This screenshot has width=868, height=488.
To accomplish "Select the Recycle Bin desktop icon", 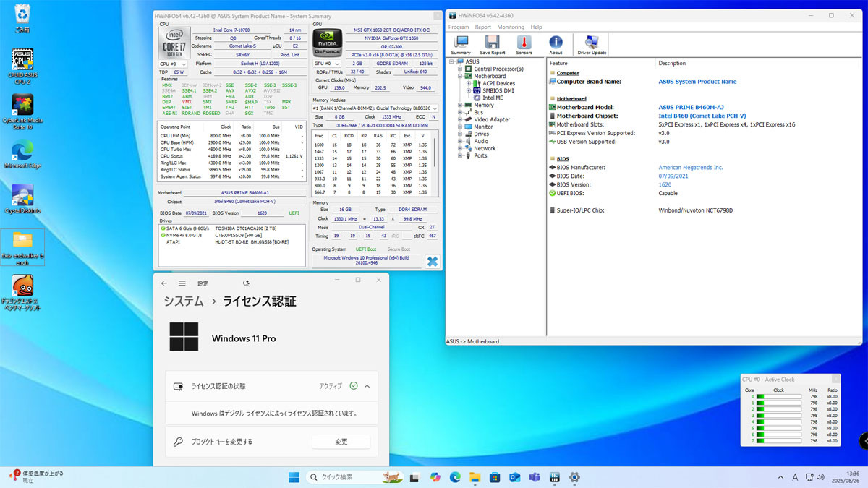I will pos(22,19).
